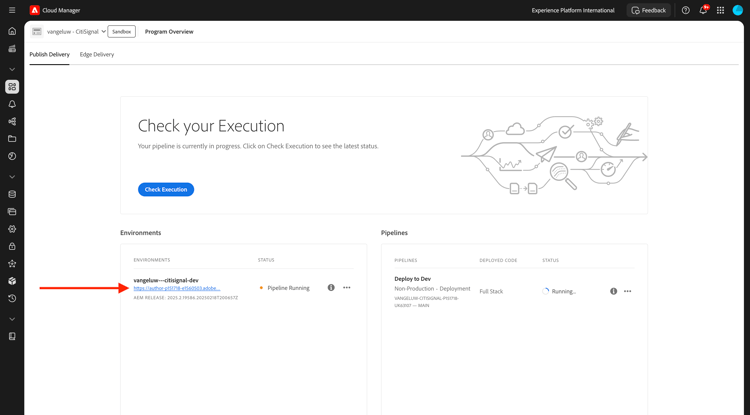Go to Home in the sidebar
The image size is (750, 415).
pos(12,31)
